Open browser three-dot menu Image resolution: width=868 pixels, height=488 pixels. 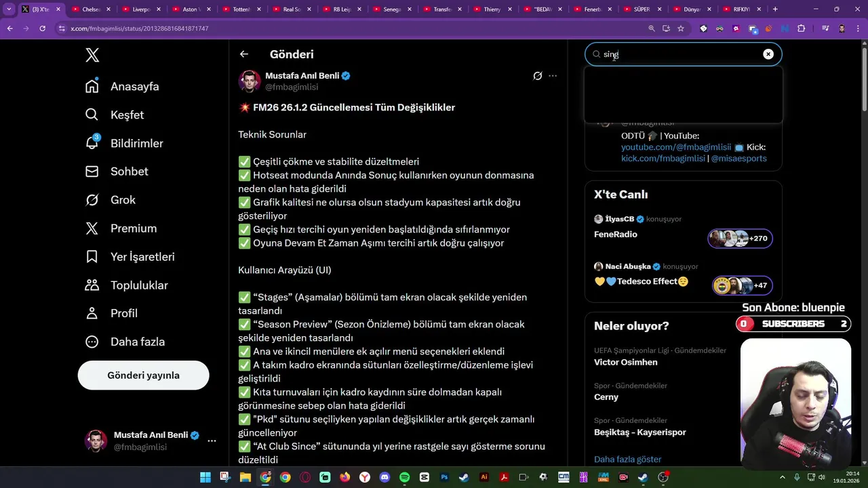[x=857, y=28]
